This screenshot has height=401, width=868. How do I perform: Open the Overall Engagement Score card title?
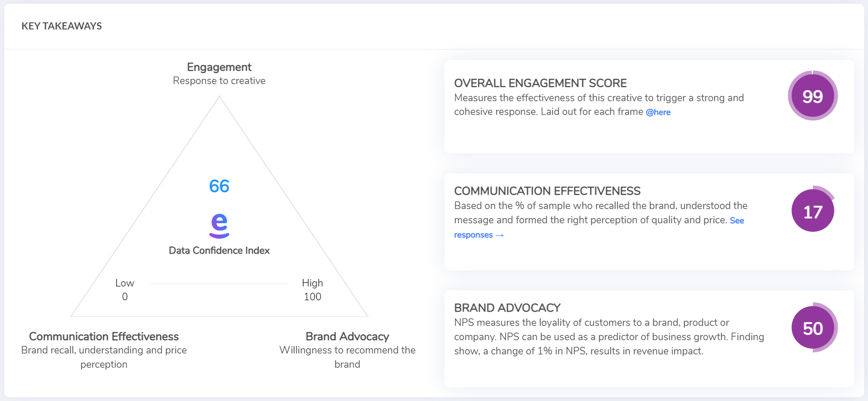point(540,83)
